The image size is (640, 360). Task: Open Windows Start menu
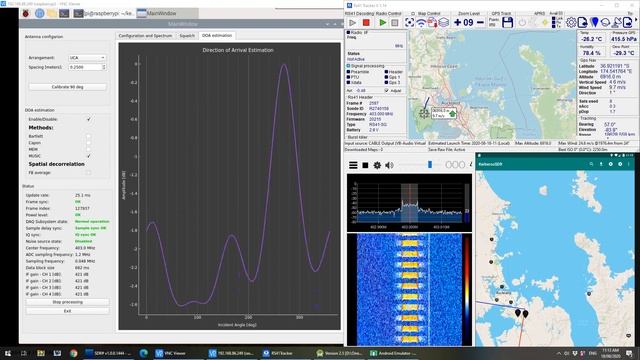pos(8,353)
